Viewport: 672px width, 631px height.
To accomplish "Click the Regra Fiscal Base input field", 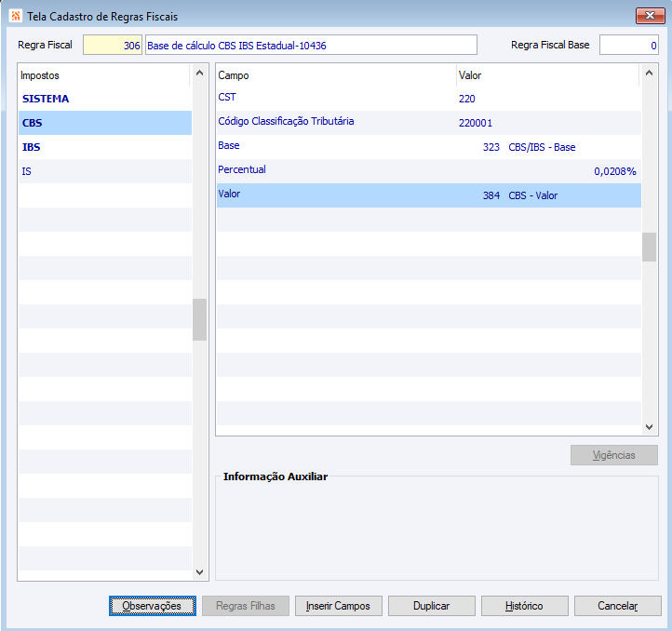I will (628, 45).
